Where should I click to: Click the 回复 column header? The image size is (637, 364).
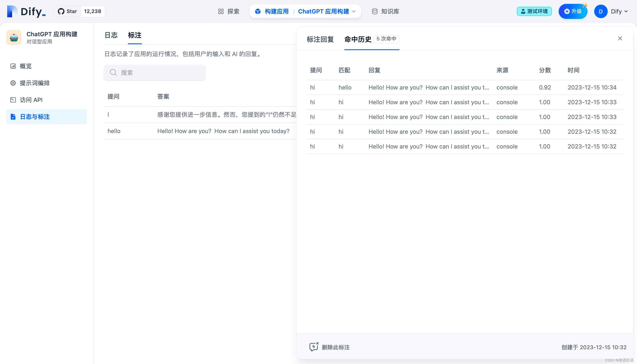point(374,70)
